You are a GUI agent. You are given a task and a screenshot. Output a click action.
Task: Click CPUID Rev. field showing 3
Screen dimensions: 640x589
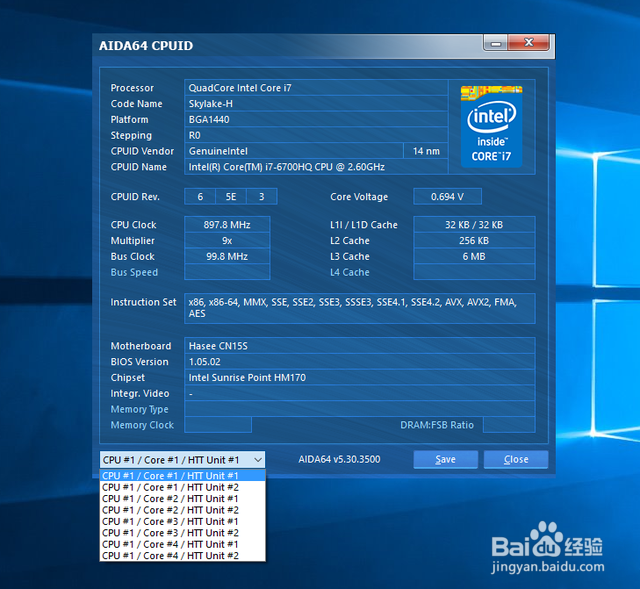click(262, 197)
